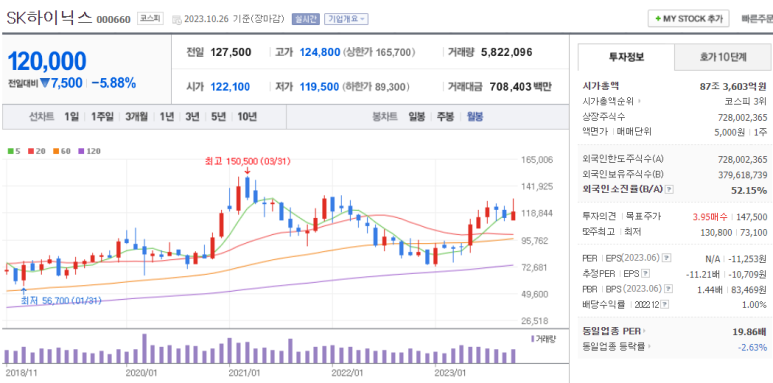Image resolution: width=773 pixels, height=383 pixels.
Task: Click the calendar icon before 2023.10.26
Action: (176, 20)
